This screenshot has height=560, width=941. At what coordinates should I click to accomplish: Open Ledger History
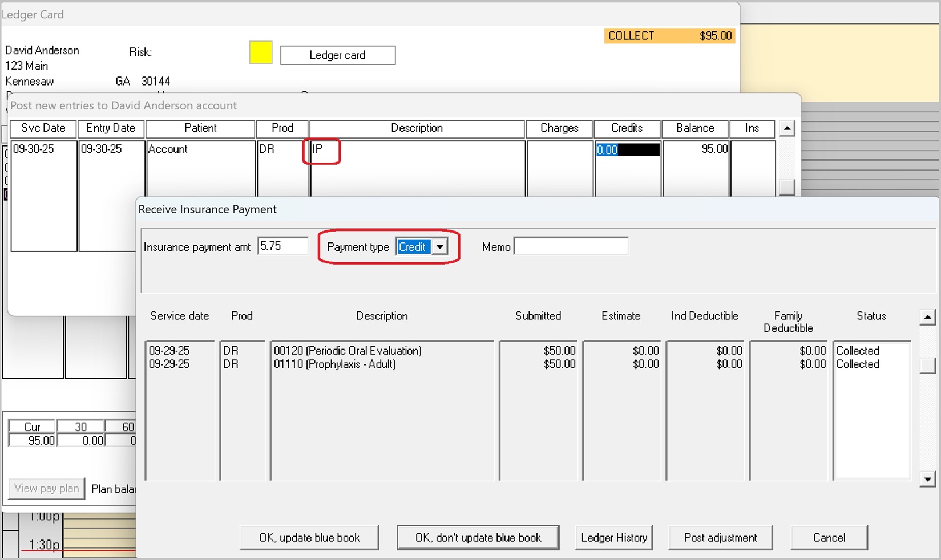[x=614, y=538]
